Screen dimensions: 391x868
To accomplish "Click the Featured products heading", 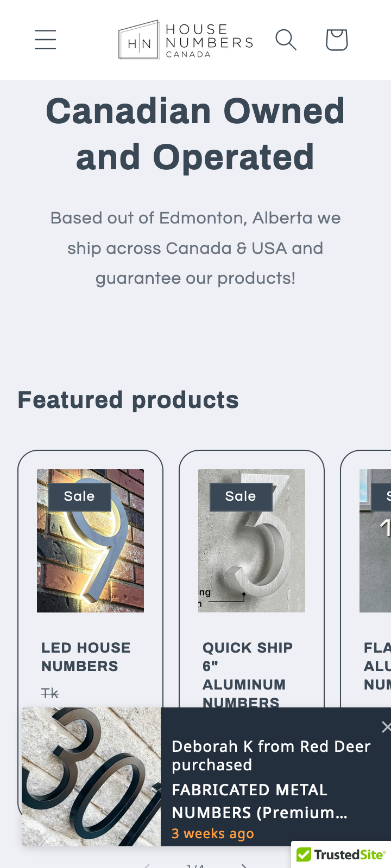I will click(x=128, y=400).
